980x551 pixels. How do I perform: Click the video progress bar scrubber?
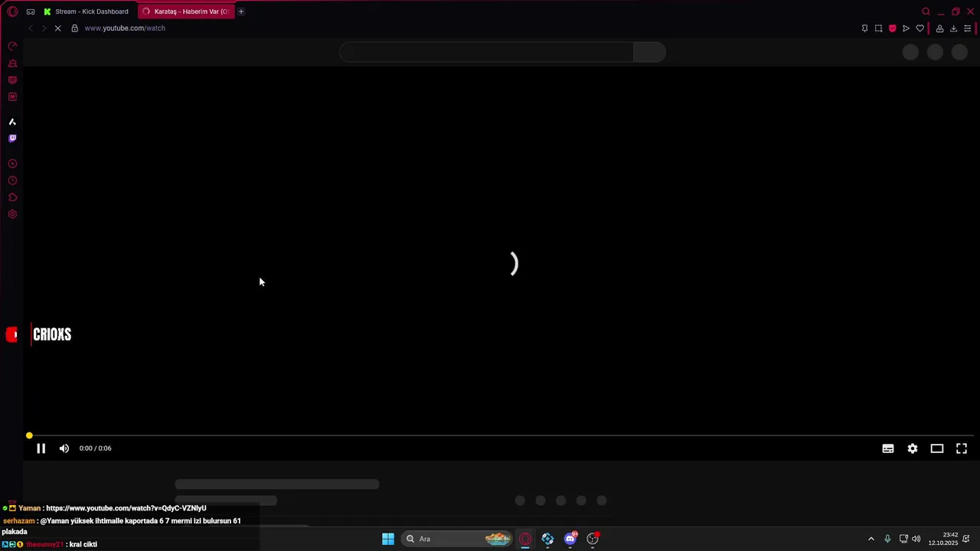29,435
